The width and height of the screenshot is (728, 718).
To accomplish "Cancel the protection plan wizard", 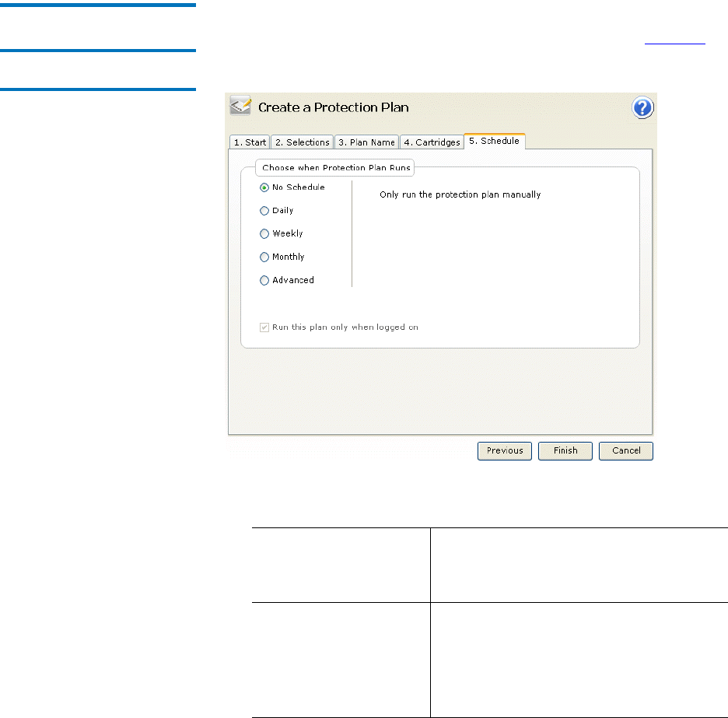I will pyautogui.click(x=626, y=450).
